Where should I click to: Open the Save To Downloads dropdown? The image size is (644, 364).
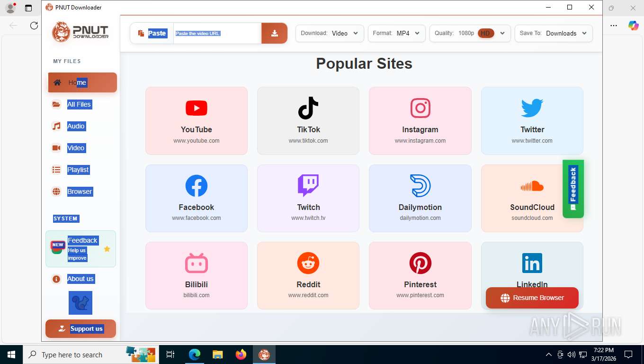[554, 33]
